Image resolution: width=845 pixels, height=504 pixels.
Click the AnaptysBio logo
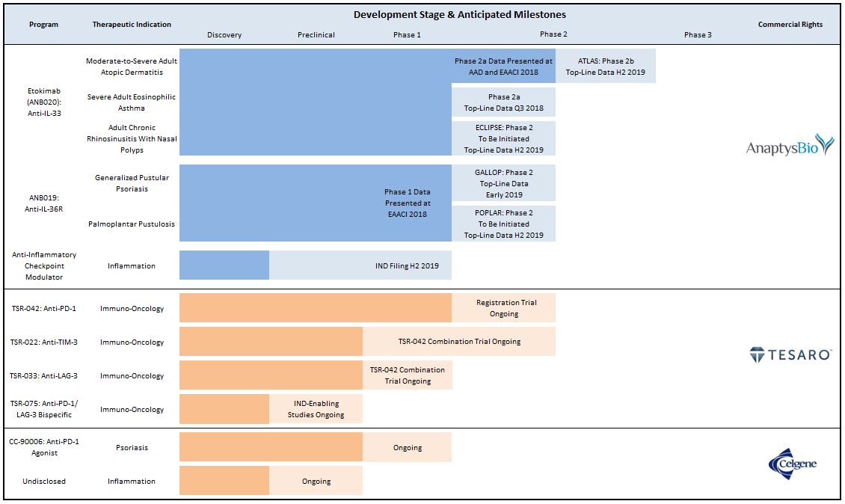tap(790, 146)
